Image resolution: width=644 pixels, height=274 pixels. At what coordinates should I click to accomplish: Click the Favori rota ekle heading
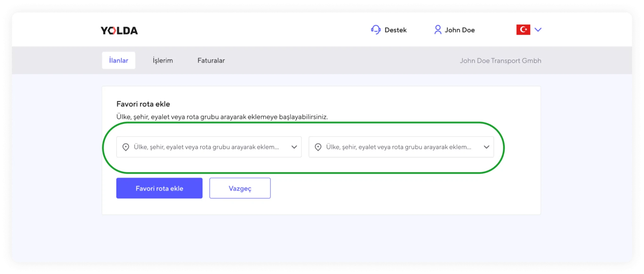pyautogui.click(x=143, y=104)
